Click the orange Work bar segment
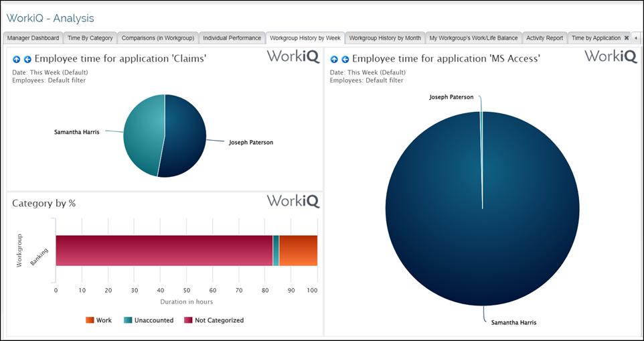Image resolution: width=644 pixels, height=341 pixels. (298, 251)
